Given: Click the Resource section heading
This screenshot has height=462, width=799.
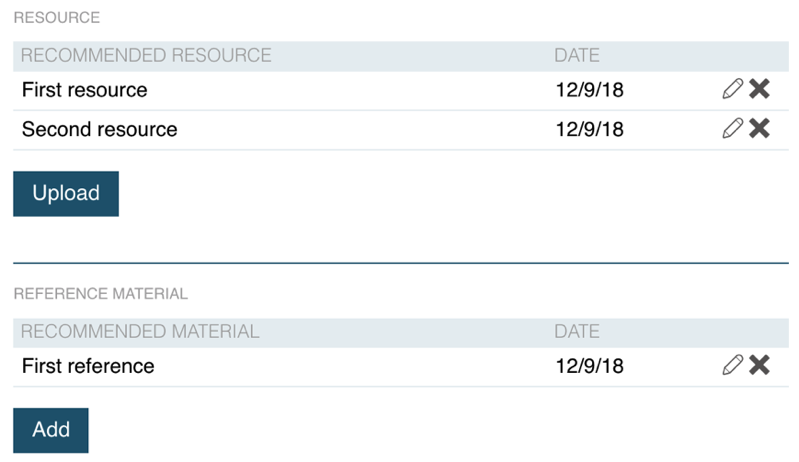Looking at the screenshot, I should pos(57,19).
